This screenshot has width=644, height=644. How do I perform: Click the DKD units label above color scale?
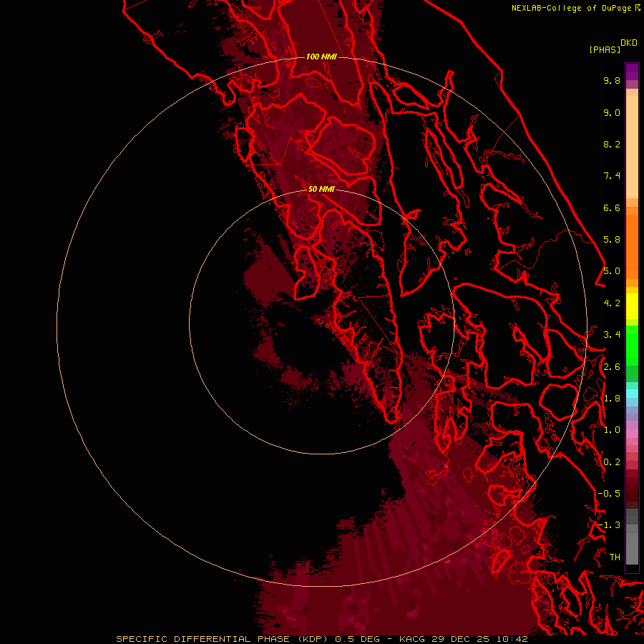(629, 43)
